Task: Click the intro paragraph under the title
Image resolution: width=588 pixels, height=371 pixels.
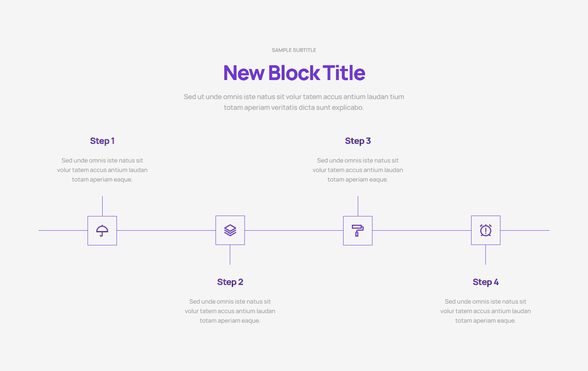Action: 294,102
